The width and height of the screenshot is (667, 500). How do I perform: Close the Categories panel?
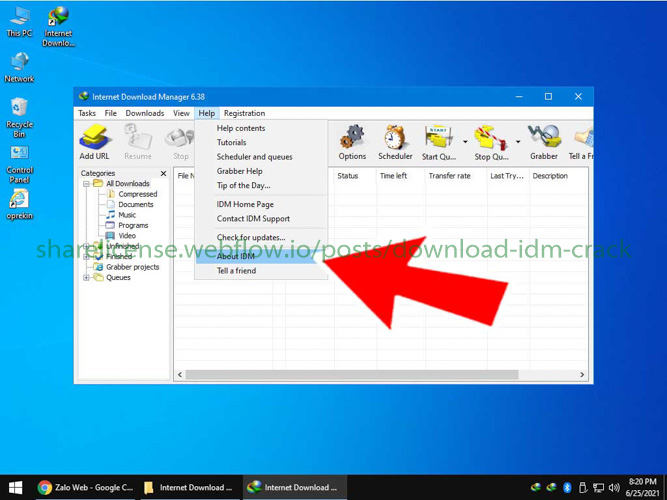(x=163, y=174)
